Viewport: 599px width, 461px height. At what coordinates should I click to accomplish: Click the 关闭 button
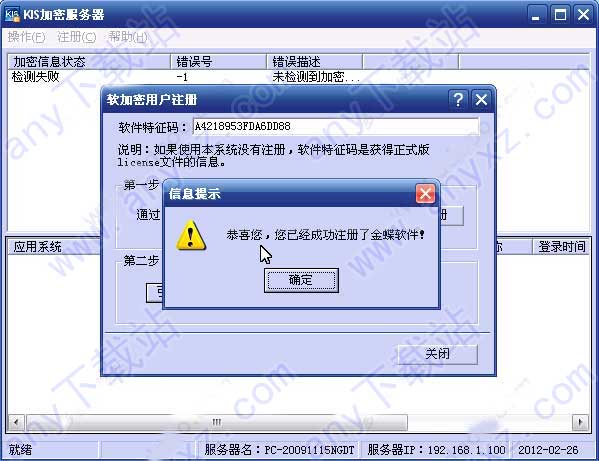coord(437,354)
